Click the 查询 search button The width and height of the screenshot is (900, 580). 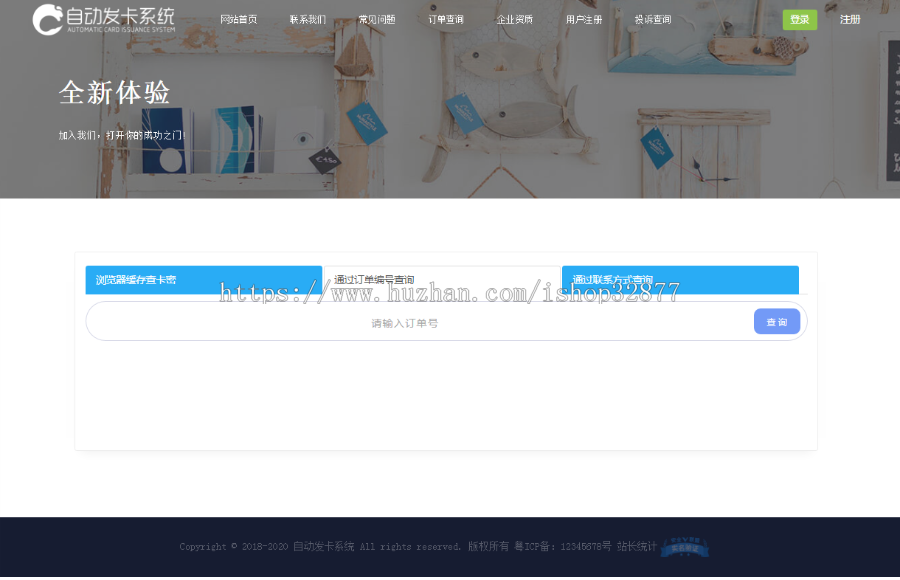(777, 321)
